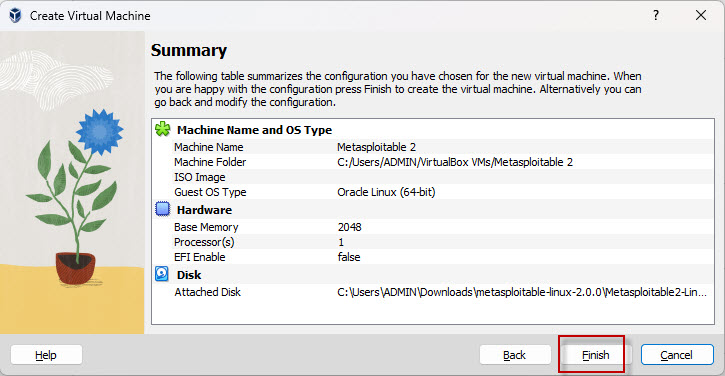Image resolution: width=725 pixels, height=376 pixels.
Task: Select the Guest OS Type label
Action: point(210,192)
